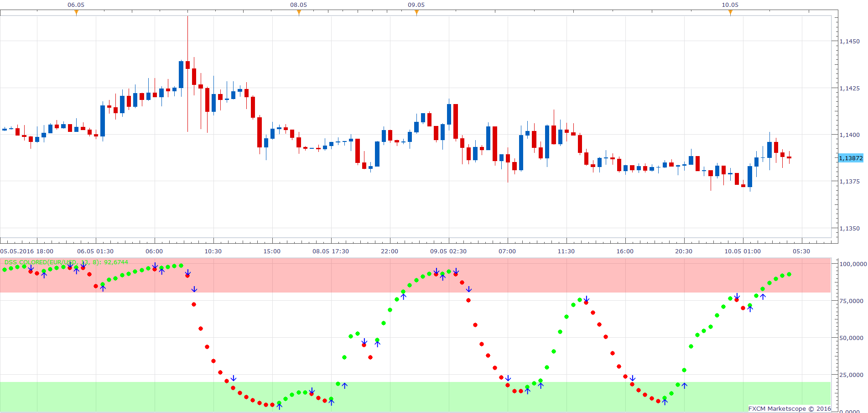Click the 10:30 time axis label

[213, 251]
